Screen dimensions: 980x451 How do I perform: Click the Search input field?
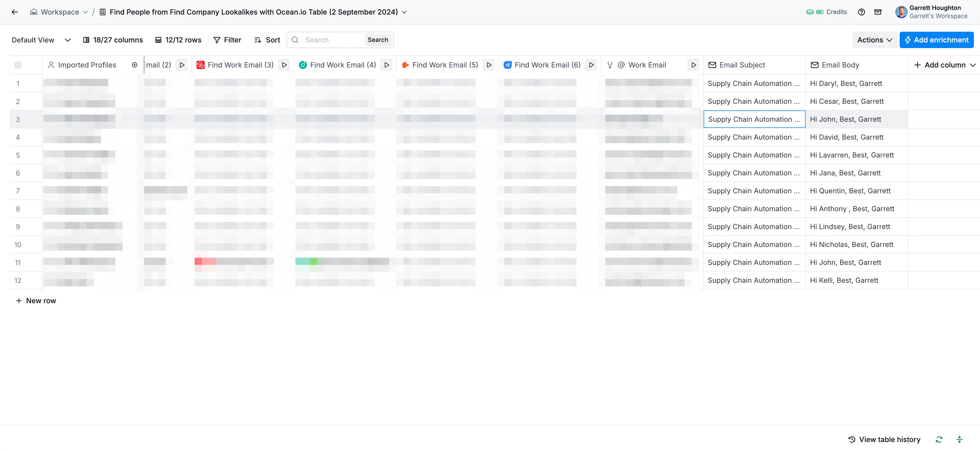[x=332, y=40]
